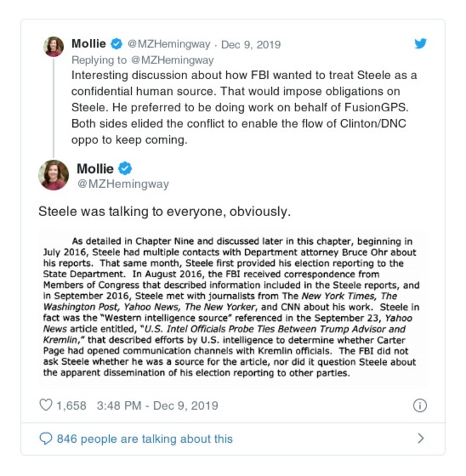Open the @MZHemingway handle under the large Mollie name

(x=122, y=185)
